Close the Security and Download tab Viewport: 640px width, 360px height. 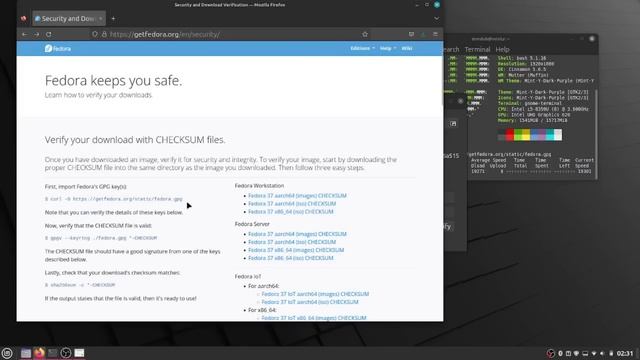(x=100, y=18)
